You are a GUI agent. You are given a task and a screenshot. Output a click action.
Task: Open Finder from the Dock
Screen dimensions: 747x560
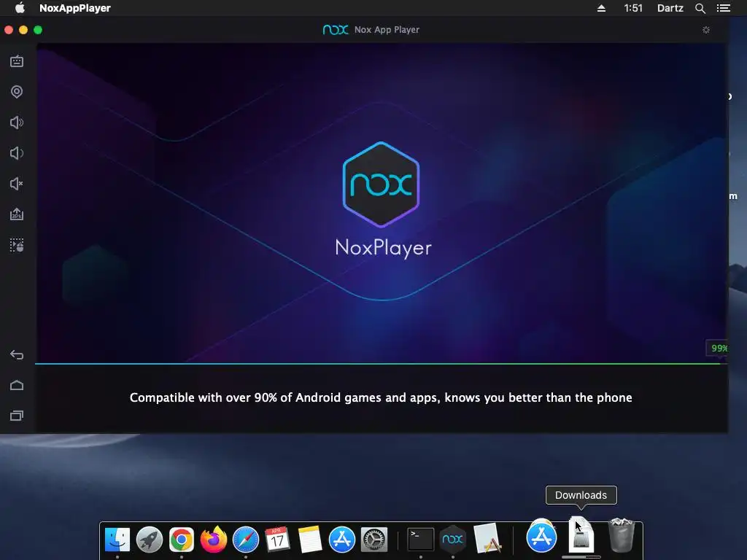click(117, 540)
